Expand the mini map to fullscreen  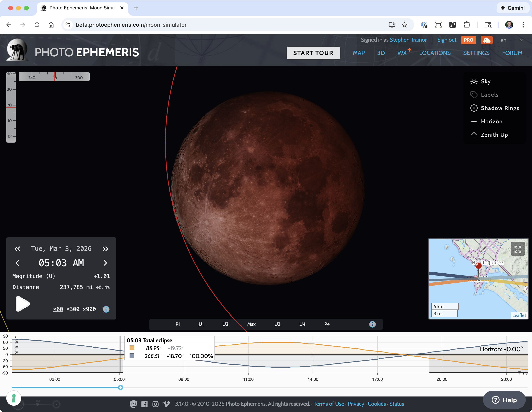pos(517,249)
